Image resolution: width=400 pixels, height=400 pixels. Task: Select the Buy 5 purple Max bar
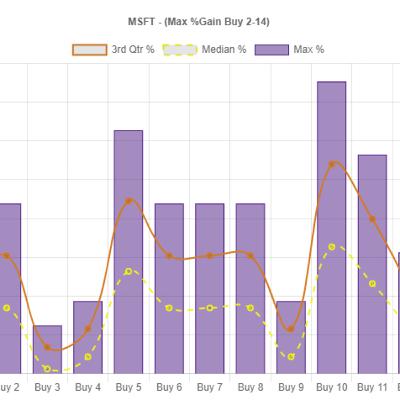[x=128, y=252]
